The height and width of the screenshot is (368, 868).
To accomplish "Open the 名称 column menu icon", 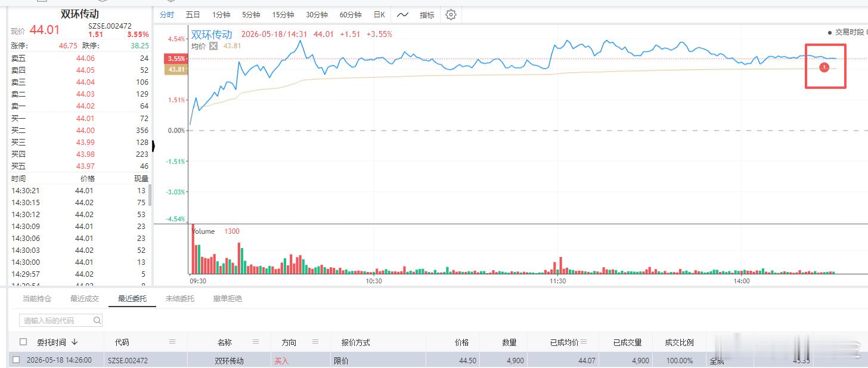I will click(256, 342).
